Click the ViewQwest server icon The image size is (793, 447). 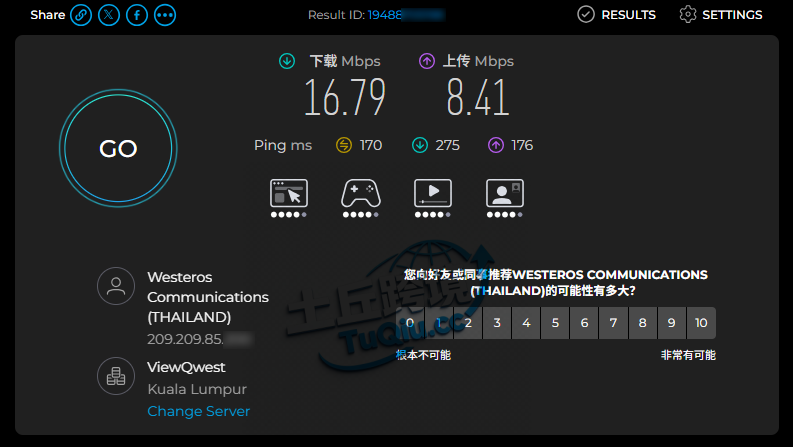pyautogui.click(x=116, y=376)
